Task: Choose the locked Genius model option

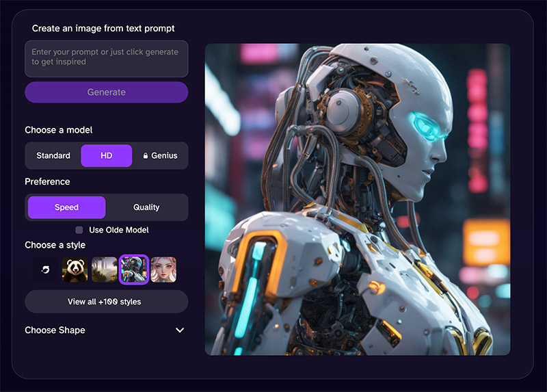Action: pyautogui.click(x=160, y=156)
